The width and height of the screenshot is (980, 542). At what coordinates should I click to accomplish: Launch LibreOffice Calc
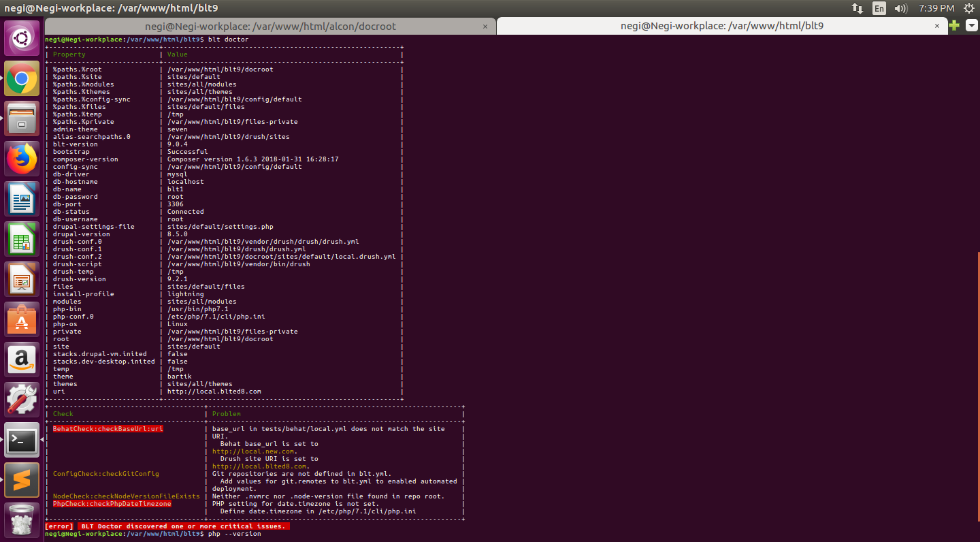tap(22, 238)
